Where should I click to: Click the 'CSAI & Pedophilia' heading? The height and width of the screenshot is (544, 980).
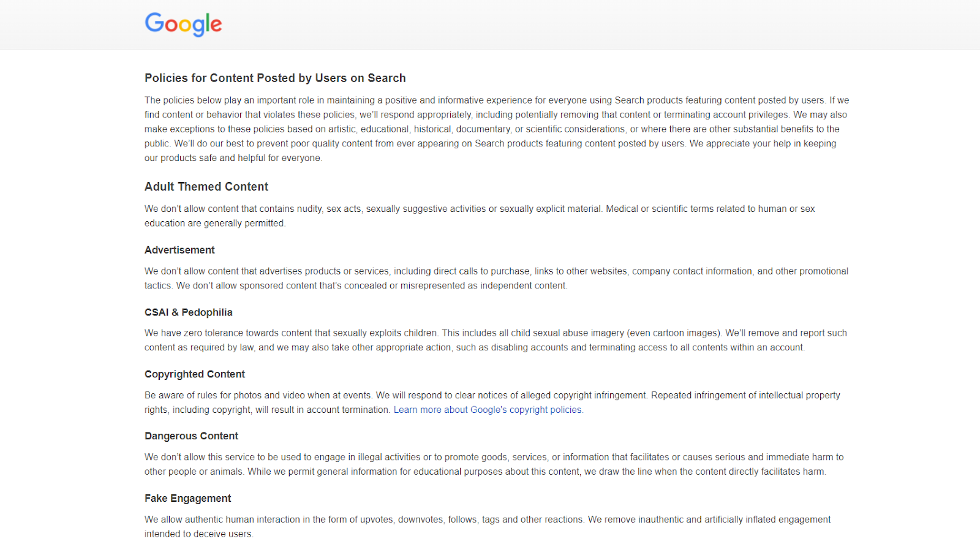coord(189,312)
